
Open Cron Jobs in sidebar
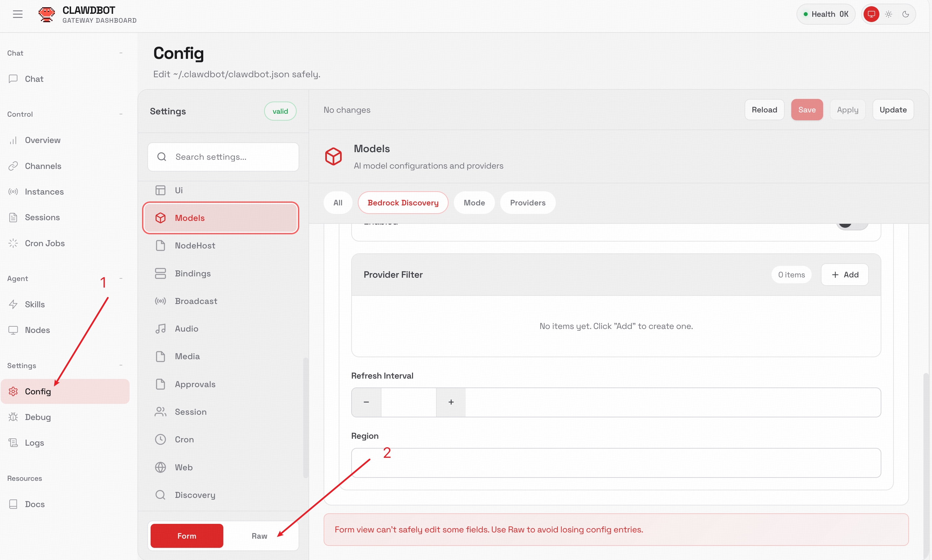click(44, 244)
